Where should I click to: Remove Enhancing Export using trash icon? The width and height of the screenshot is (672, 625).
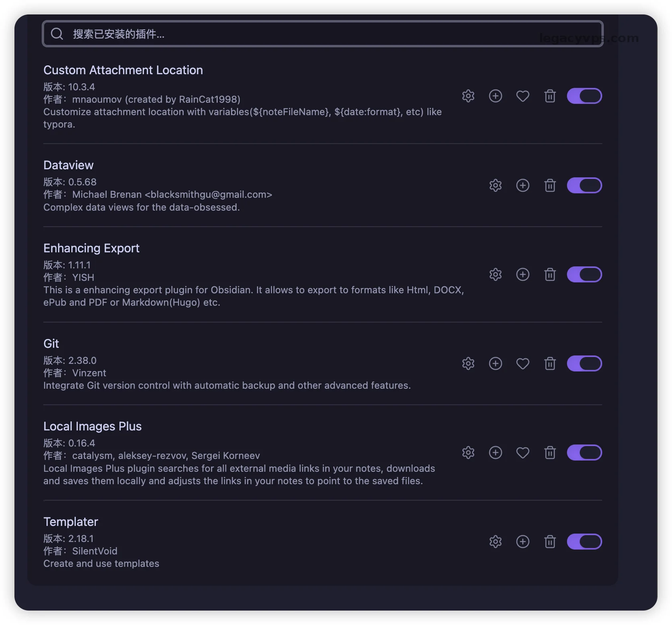point(550,274)
